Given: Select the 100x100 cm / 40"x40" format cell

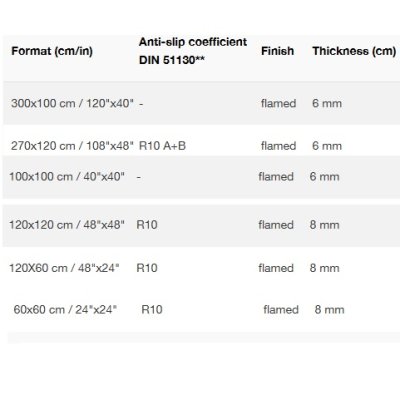Looking at the screenshot, I should tap(67, 176).
